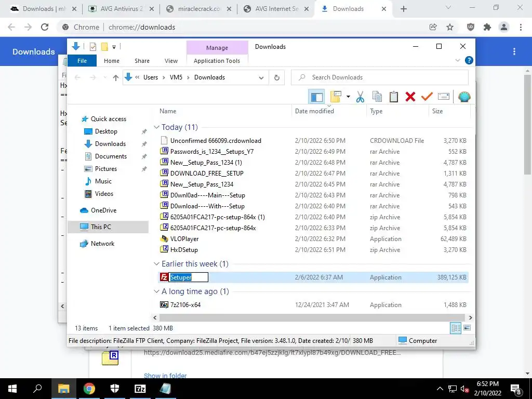Open Windows Security from the taskbar
The width and height of the screenshot is (532, 399).
click(115, 389)
